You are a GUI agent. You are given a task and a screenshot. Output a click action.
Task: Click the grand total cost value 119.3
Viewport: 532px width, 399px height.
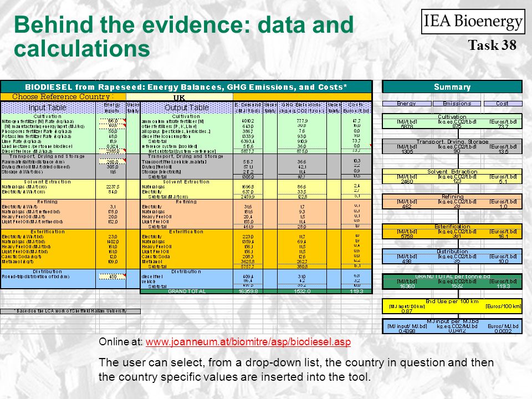[356, 291]
